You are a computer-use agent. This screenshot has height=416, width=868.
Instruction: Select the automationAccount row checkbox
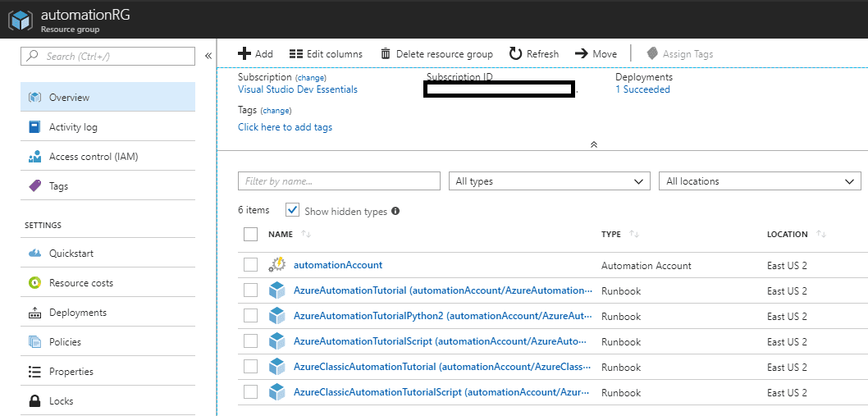(x=251, y=265)
